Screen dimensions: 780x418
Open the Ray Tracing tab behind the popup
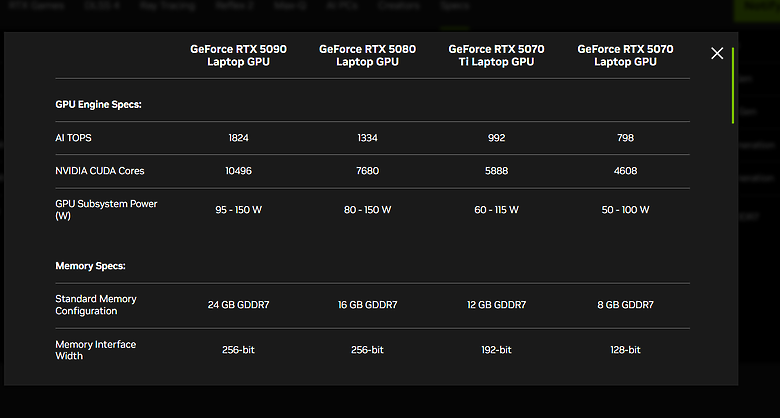click(x=167, y=6)
